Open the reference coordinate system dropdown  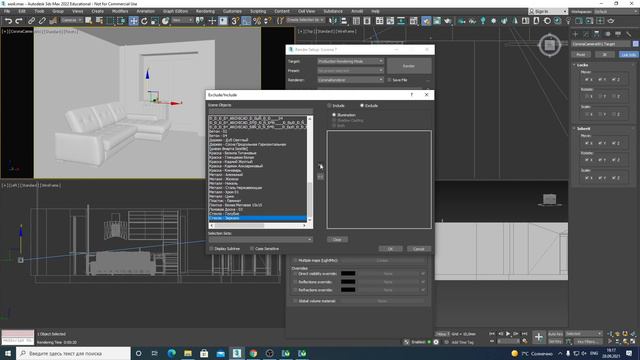(182, 20)
